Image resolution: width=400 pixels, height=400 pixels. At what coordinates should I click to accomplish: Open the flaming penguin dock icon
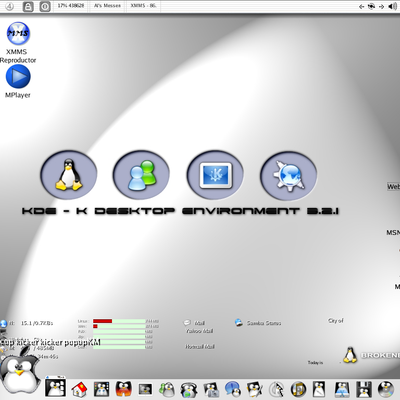click(x=124, y=389)
